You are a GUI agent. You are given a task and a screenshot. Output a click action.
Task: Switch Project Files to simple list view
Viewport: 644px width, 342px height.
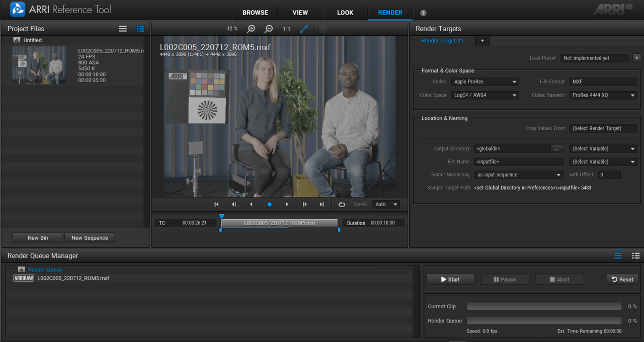coord(123,29)
